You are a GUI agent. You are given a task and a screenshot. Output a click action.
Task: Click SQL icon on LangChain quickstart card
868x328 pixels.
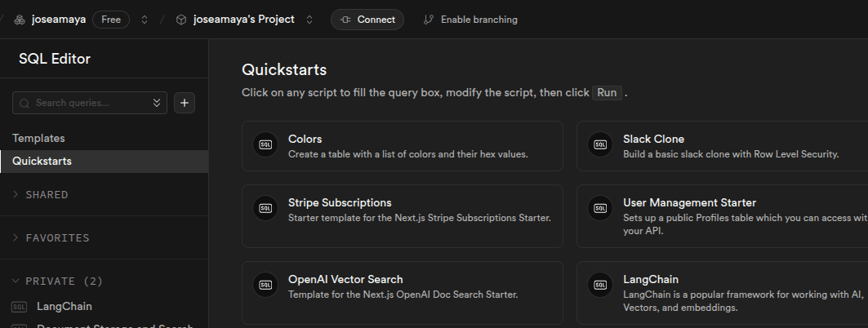[x=601, y=286]
